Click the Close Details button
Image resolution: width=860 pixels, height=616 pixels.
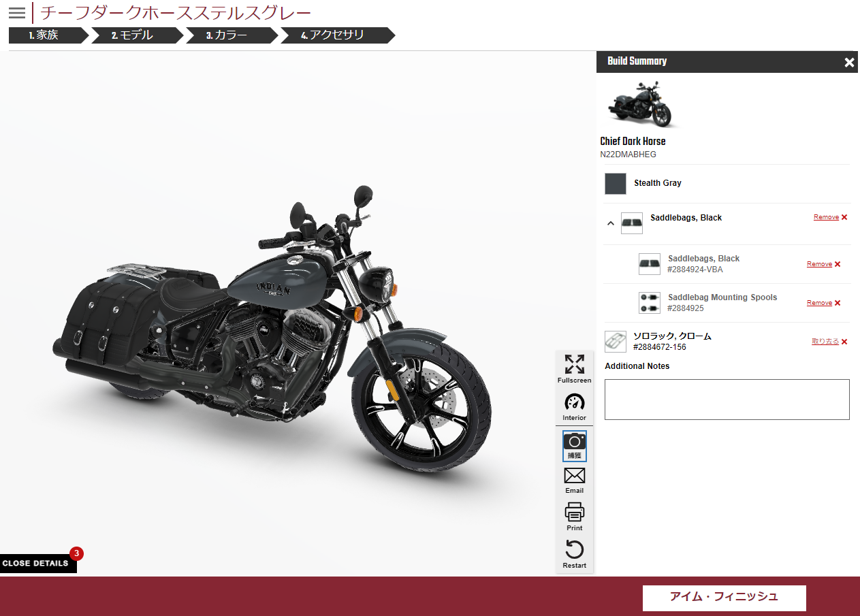coord(38,564)
